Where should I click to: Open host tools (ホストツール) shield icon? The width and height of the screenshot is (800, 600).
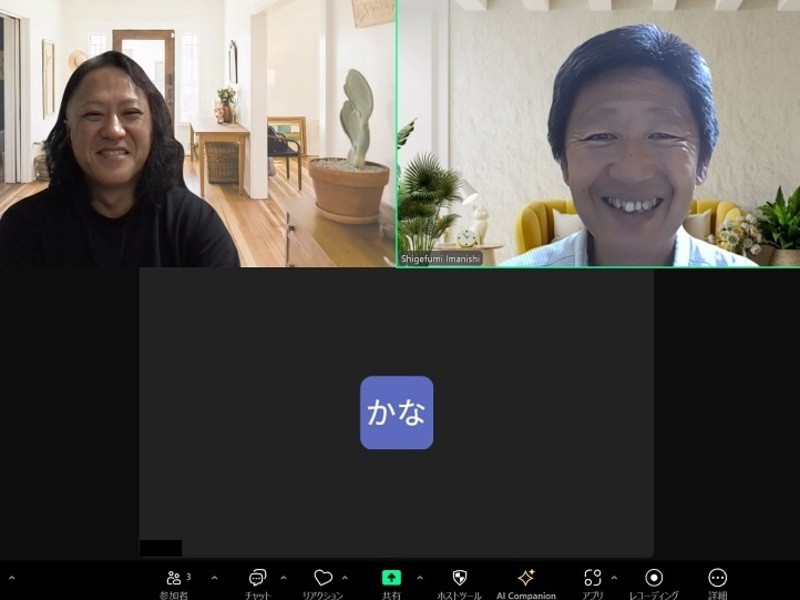[x=459, y=579]
